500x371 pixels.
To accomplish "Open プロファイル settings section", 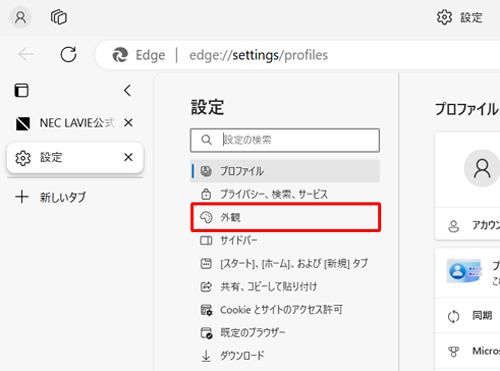I will (x=285, y=171).
